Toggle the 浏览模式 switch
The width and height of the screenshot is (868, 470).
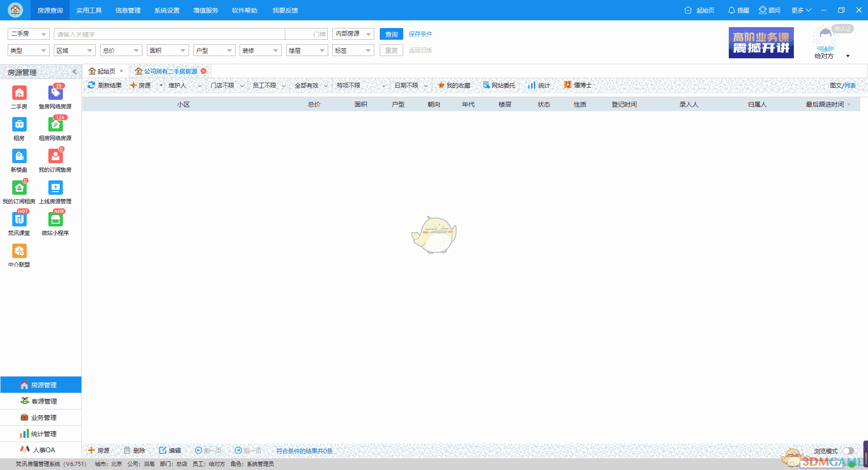click(x=848, y=451)
